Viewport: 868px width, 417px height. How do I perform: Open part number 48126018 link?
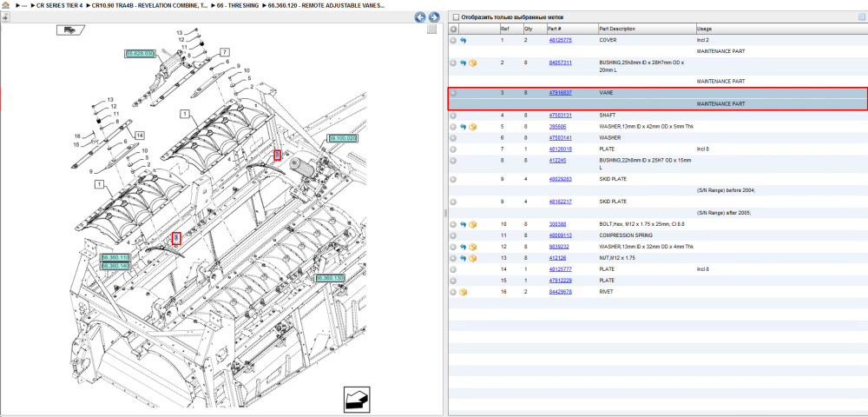(x=560, y=149)
